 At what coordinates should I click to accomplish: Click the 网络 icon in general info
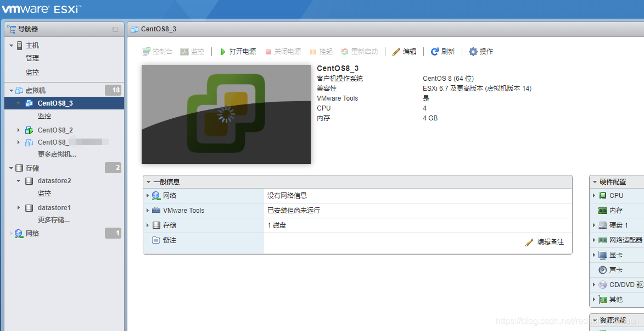click(156, 196)
